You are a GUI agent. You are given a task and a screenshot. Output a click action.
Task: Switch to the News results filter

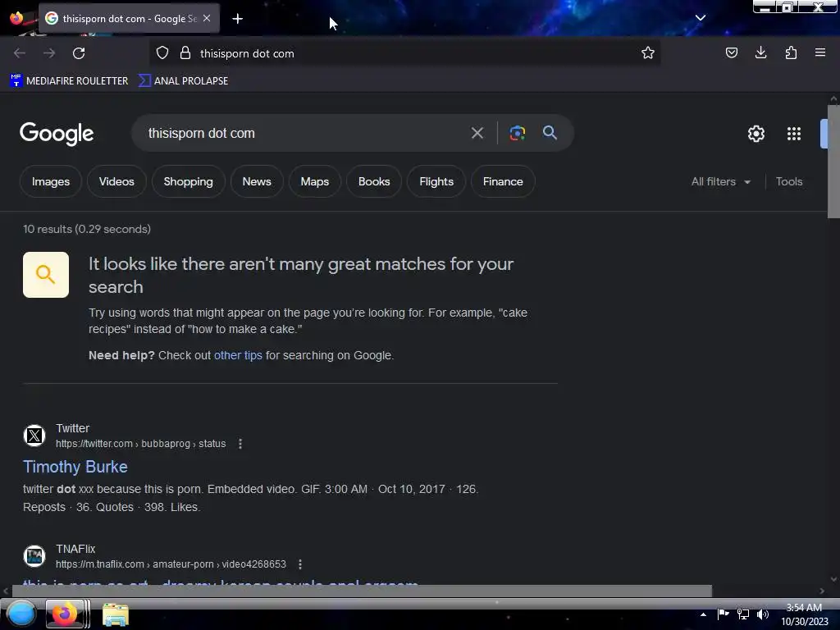tap(257, 181)
